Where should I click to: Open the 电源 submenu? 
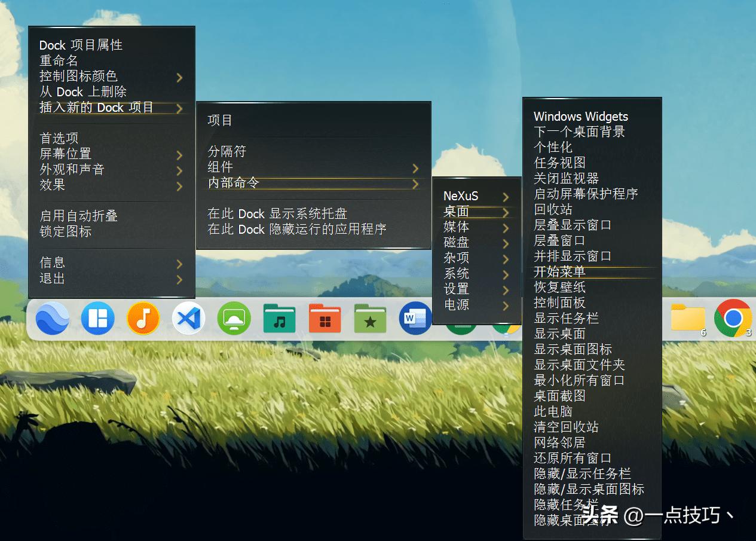tap(456, 305)
